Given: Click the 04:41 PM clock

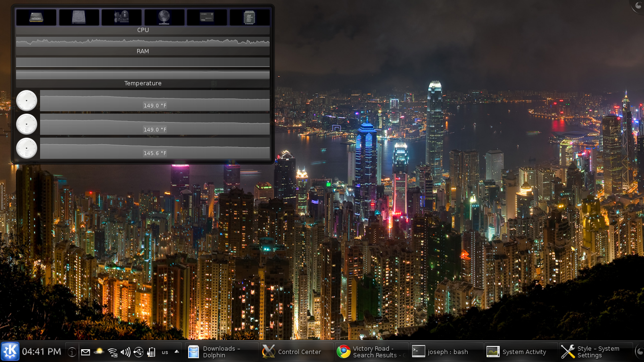Looking at the screenshot, I should 41,352.
